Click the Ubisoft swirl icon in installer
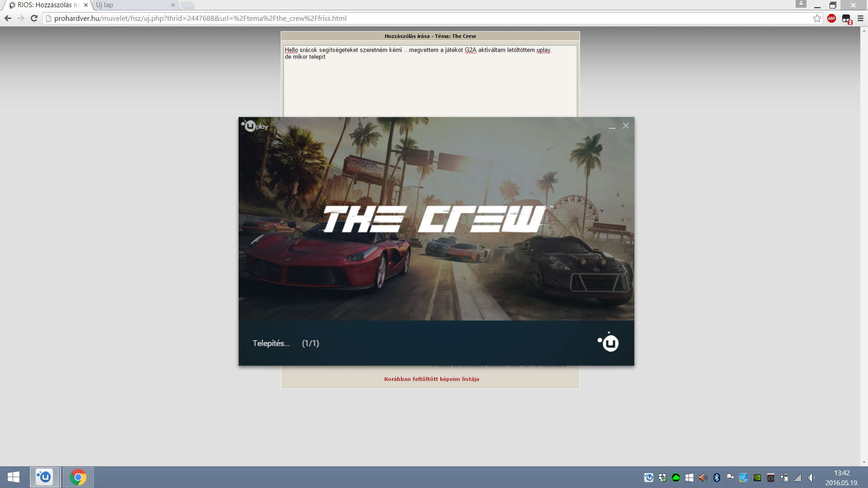 pos(609,343)
